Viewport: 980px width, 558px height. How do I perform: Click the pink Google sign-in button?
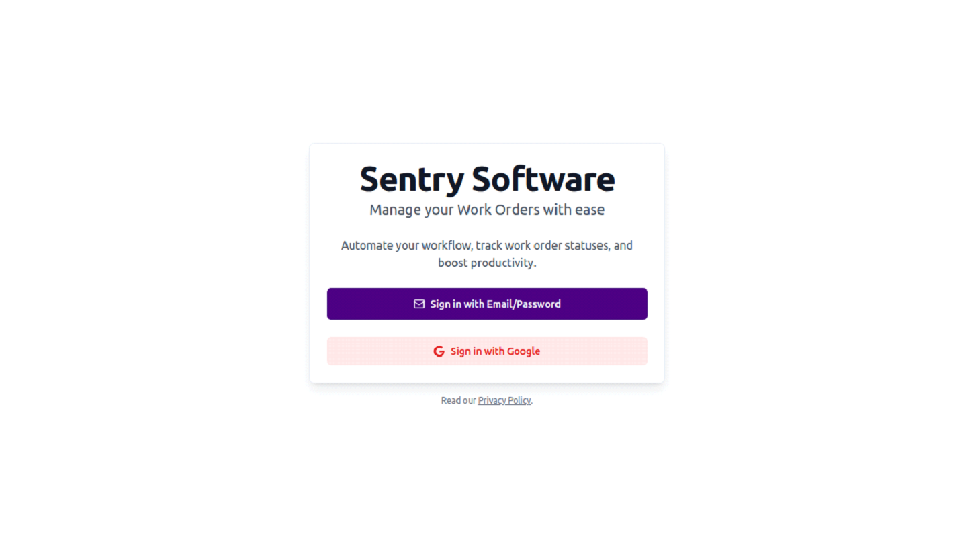[487, 351]
